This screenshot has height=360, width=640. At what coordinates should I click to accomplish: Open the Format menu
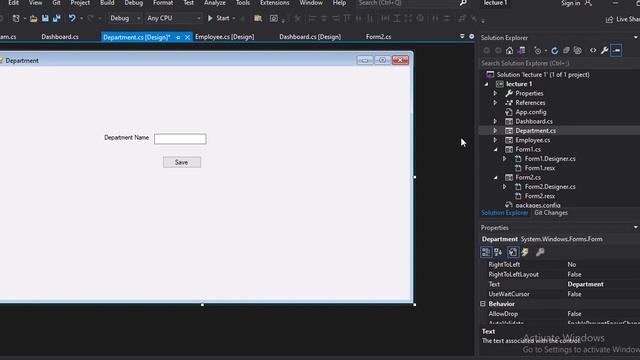(163, 3)
